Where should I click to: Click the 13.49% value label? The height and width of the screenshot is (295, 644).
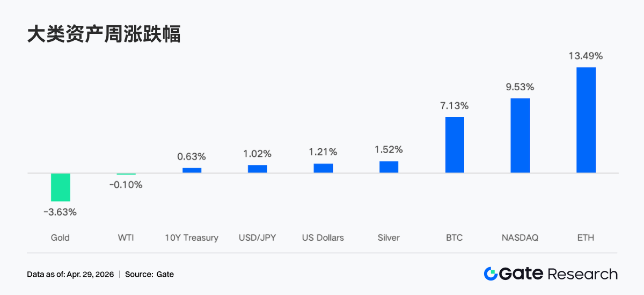tap(586, 56)
